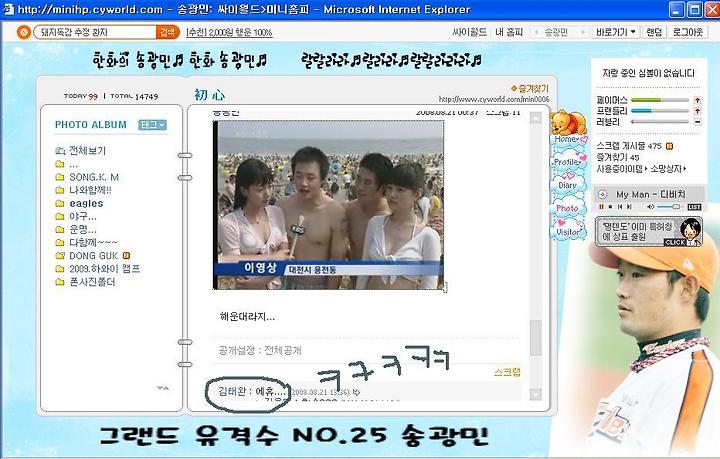Switch to the Profile cloud tab
720x459 pixels.
(568, 162)
